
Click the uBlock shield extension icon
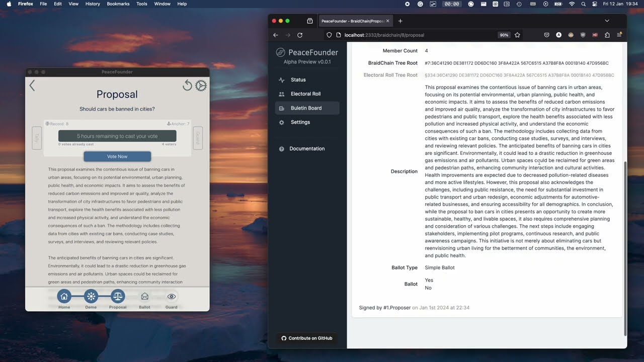coord(583,35)
